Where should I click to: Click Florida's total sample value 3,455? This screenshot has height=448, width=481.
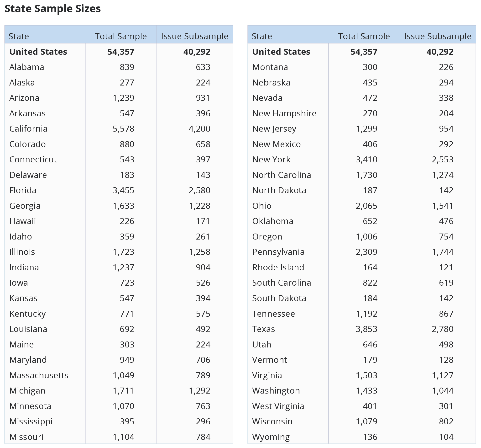[123, 190]
